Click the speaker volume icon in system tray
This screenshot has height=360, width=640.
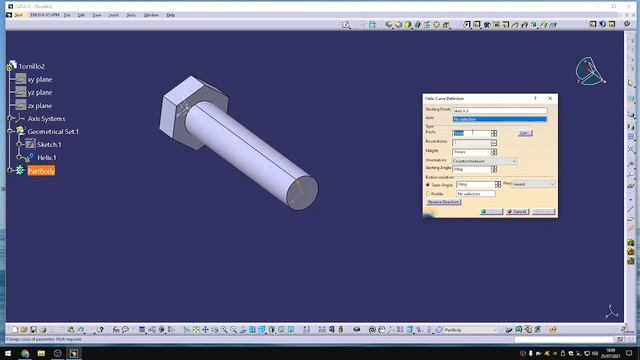(x=595, y=353)
